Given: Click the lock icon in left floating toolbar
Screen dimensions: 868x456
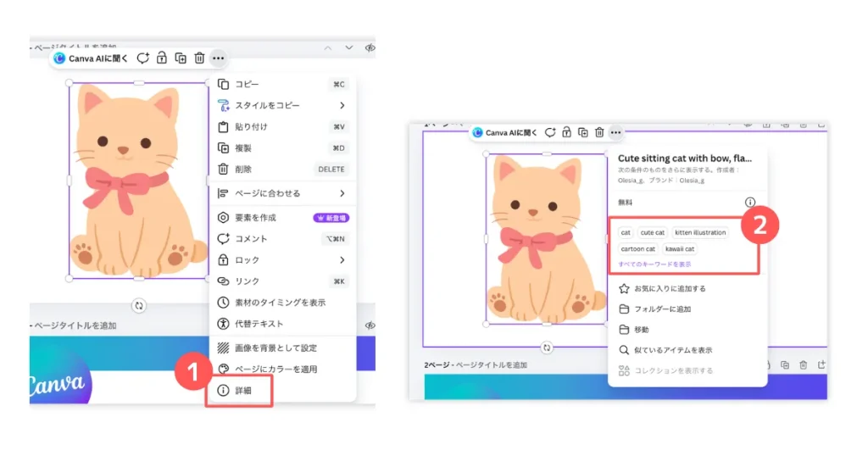Looking at the screenshot, I should pos(162,58).
